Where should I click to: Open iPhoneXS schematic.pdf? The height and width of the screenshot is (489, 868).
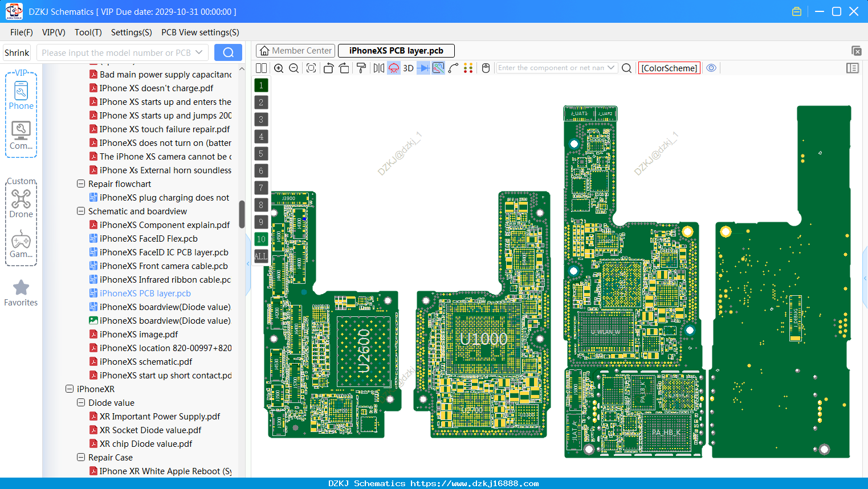click(x=146, y=362)
